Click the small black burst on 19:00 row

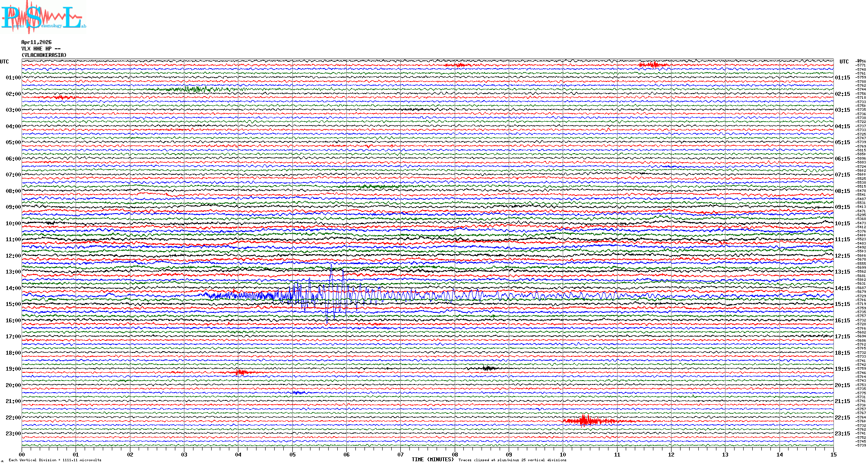coord(488,368)
